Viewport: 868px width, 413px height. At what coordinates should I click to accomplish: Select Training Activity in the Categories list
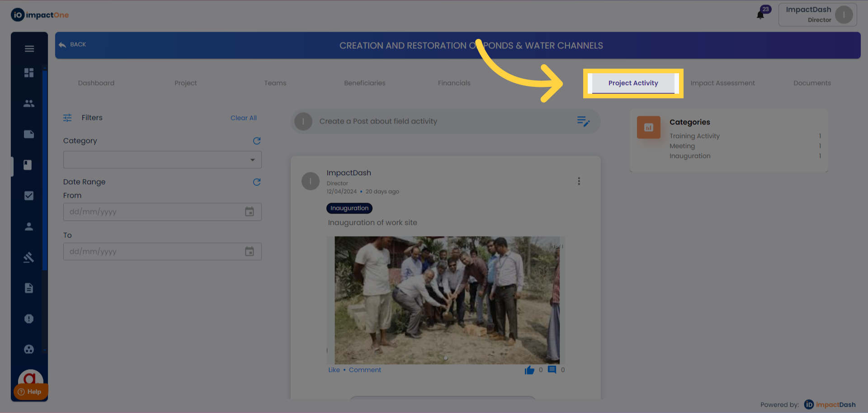[694, 136]
